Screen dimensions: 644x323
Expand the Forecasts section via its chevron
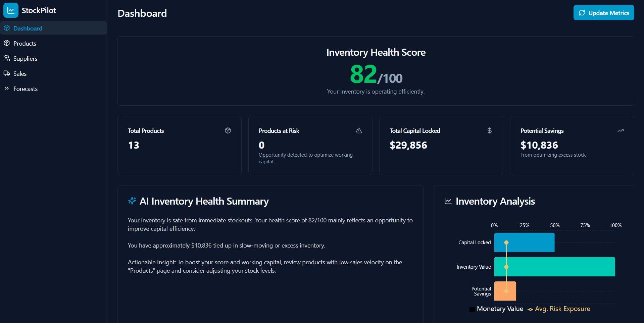click(7, 88)
